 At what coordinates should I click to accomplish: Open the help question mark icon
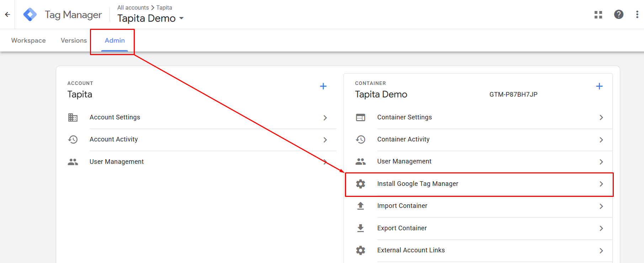coord(619,15)
